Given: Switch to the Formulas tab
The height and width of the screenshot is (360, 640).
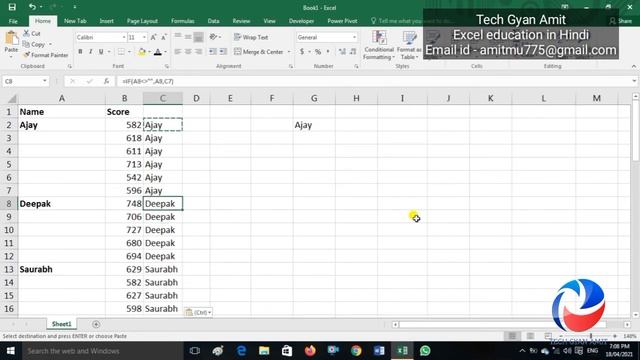Looking at the screenshot, I should coord(182,21).
